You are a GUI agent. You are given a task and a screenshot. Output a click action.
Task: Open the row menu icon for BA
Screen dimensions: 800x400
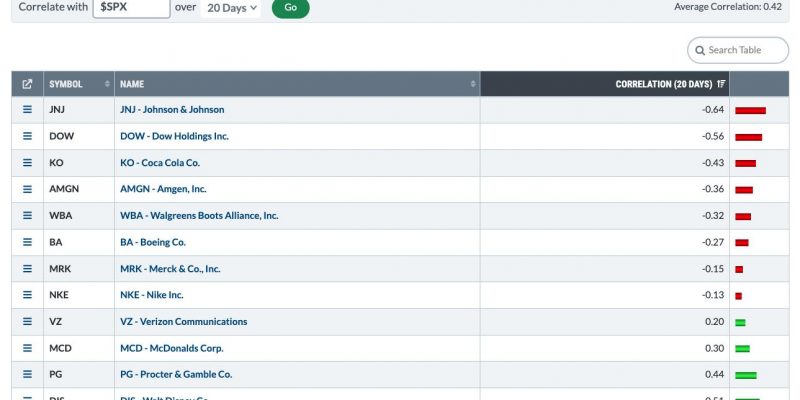[x=28, y=242]
